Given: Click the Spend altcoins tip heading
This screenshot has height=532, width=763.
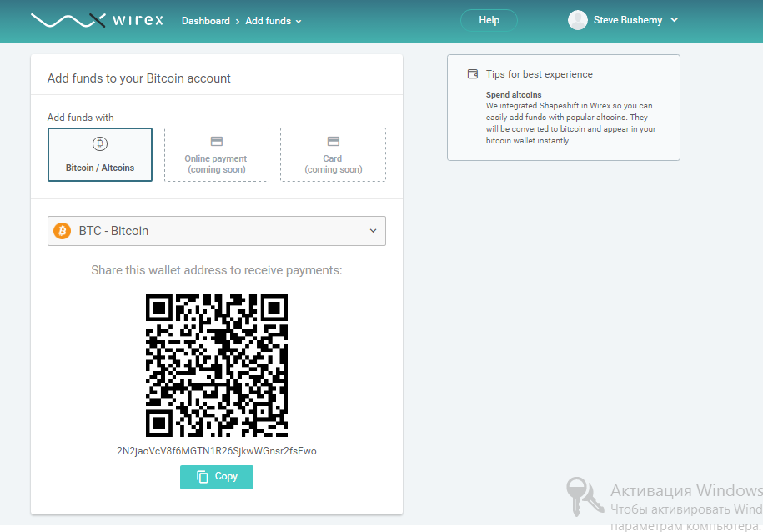Looking at the screenshot, I should click(514, 94).
